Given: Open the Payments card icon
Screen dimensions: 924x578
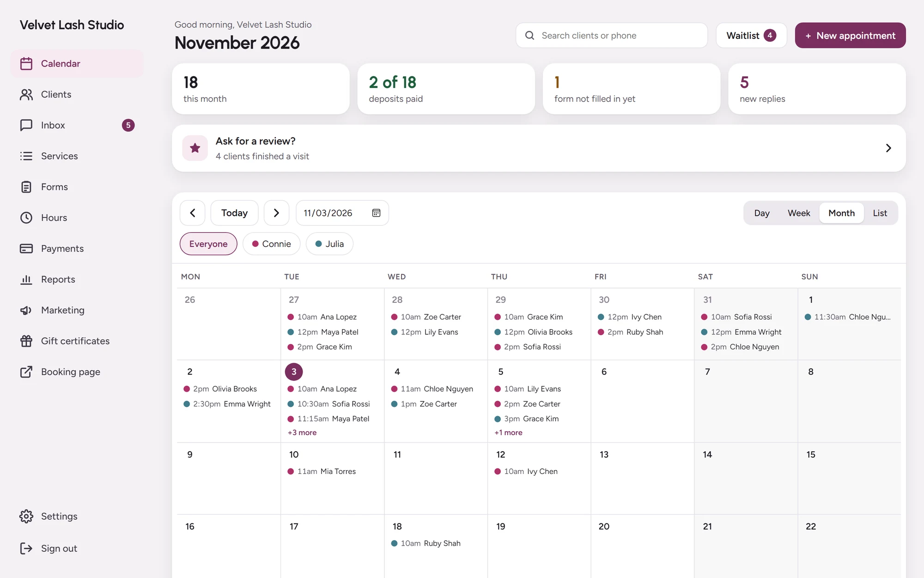Looking at the screenshot, I should pyautogui.click(x=26, y=248).
